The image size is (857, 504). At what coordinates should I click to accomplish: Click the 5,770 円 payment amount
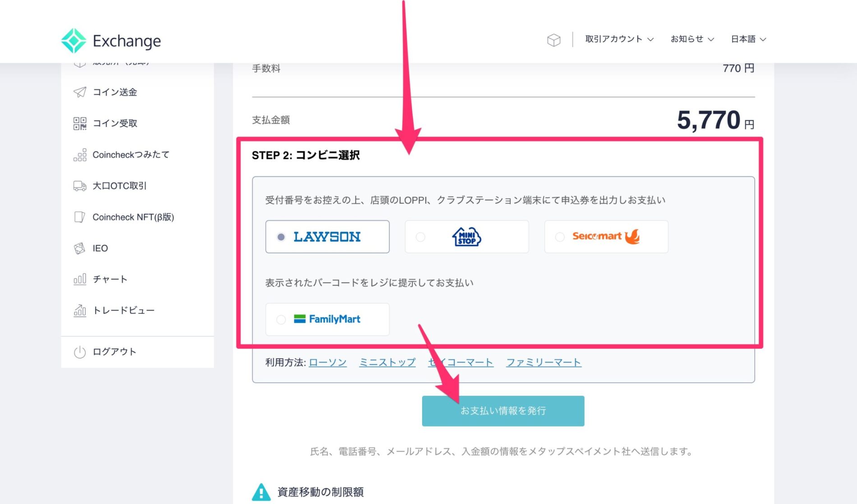coord(716,120)
